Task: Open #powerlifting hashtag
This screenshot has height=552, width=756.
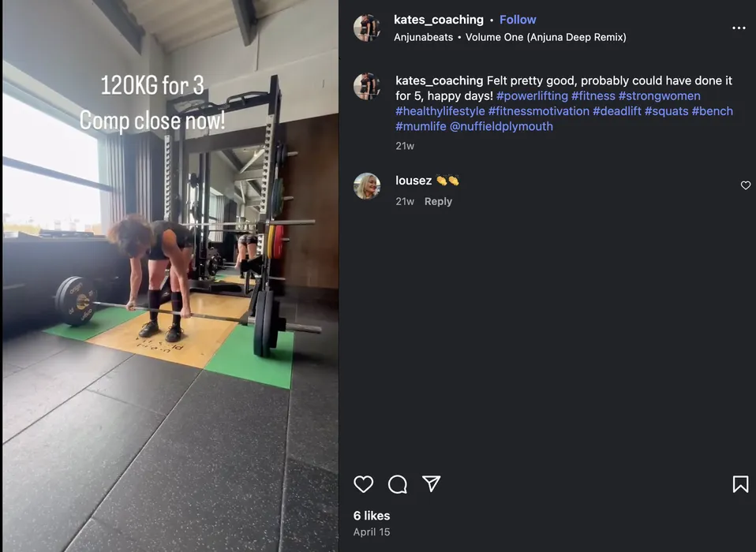Action: tap(533, 96)
